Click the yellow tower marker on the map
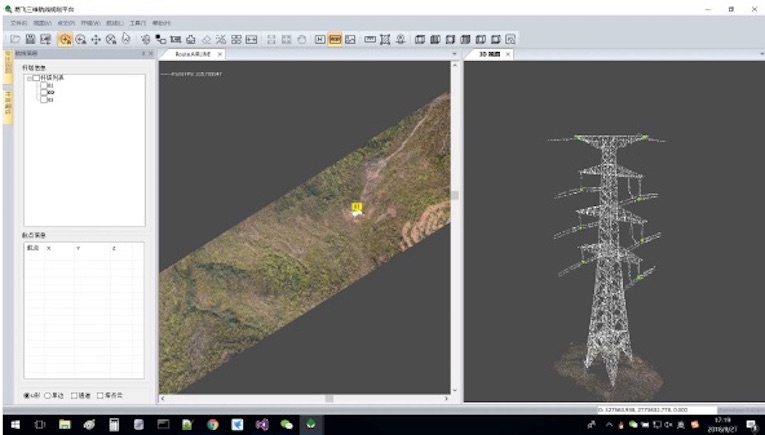This screenshot has width=765, height=435. tap(356, 207)
